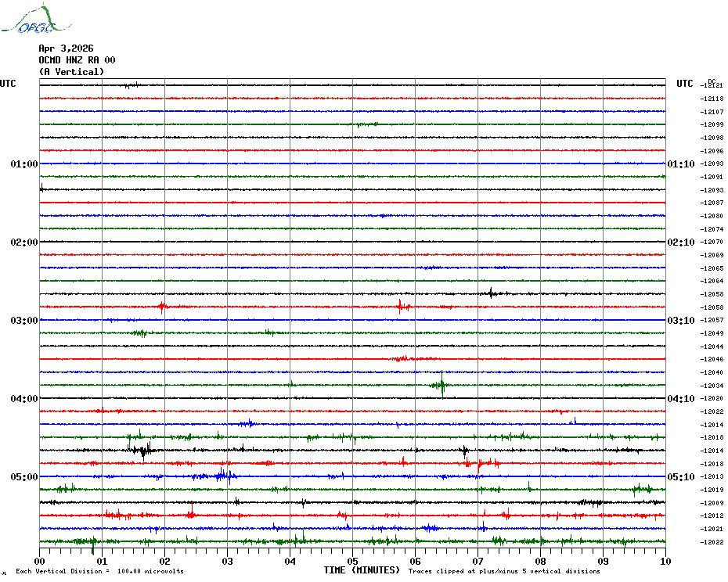
Task: Click the 02:10 time label on right axis
Action: point(679,242)
